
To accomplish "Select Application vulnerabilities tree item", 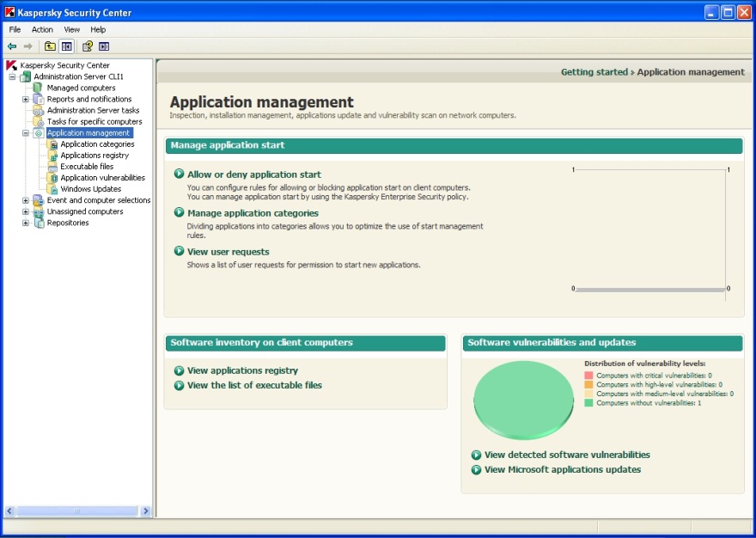I will [103, 178].
